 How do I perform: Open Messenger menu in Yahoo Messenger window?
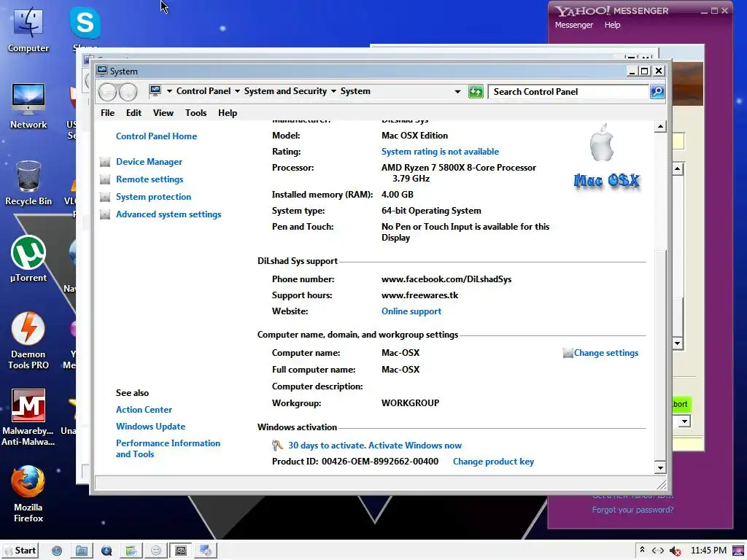click(574, 25)
